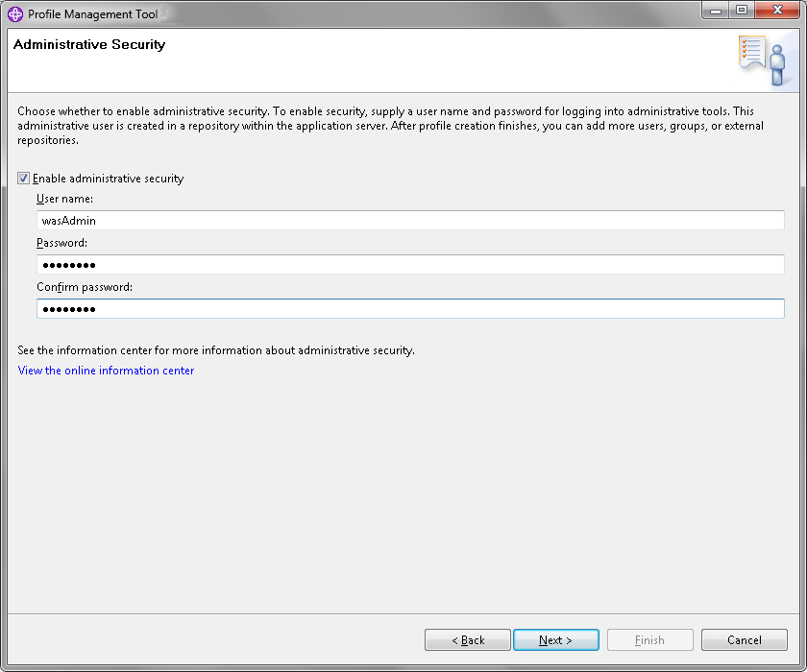This screenshot has width=807, height=672.
Task: Click the Administrative Security banner icon
Action: click(x=762, y=60)
